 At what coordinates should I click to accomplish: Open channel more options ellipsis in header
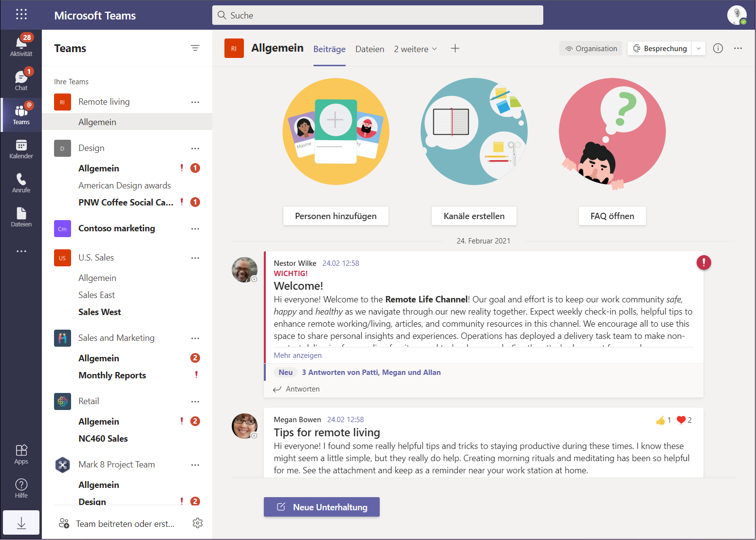pyautogui.click(x=738, y=48)
